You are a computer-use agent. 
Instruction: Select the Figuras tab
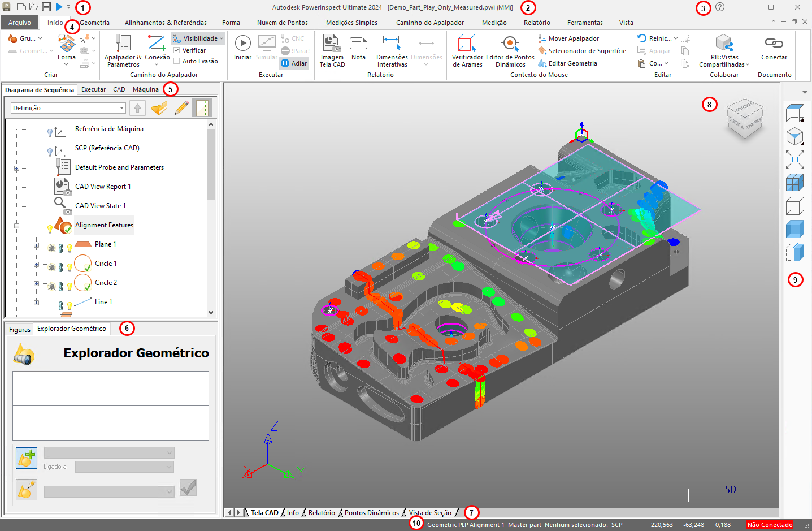(x=20, y=329)
